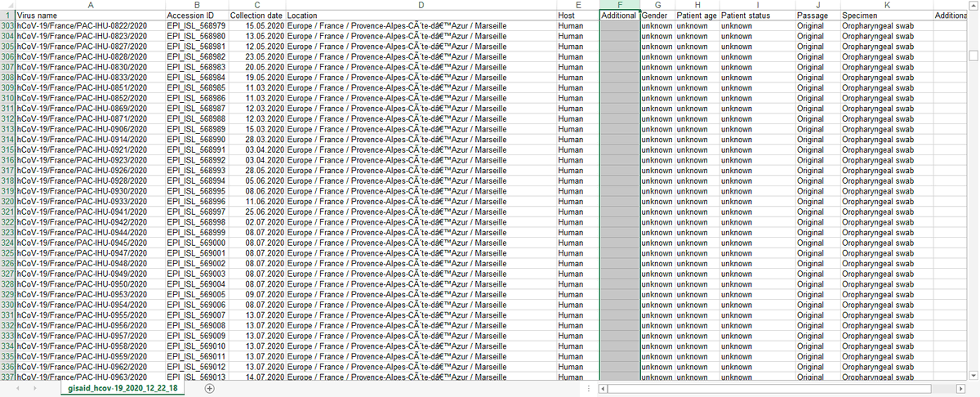
Task: Select row 1 header number
Action: 7,16
